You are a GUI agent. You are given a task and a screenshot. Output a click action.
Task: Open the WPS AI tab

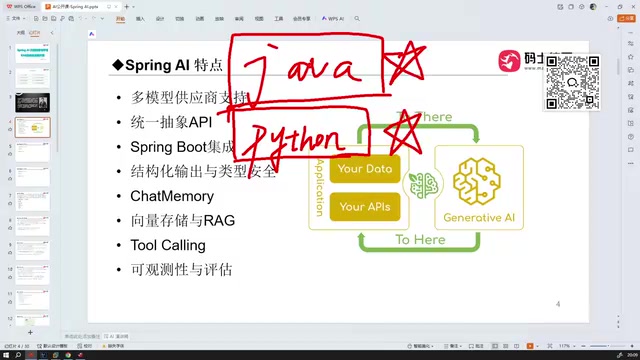click(333, 18)
